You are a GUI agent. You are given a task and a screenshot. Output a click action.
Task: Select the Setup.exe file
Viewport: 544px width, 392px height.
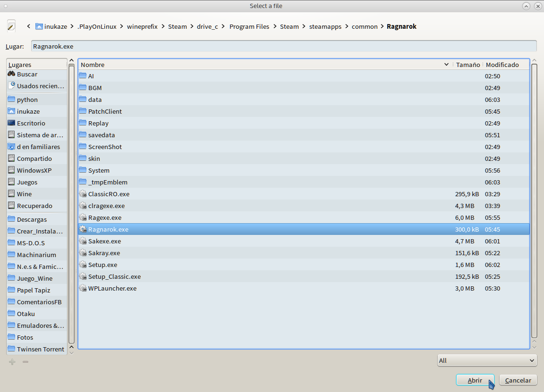click(x=304, y=265)
